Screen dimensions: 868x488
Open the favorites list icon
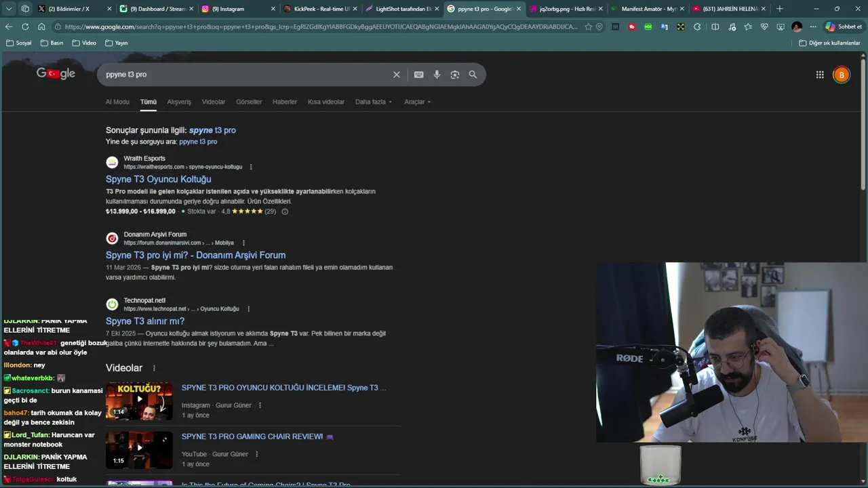coord(748,26)
